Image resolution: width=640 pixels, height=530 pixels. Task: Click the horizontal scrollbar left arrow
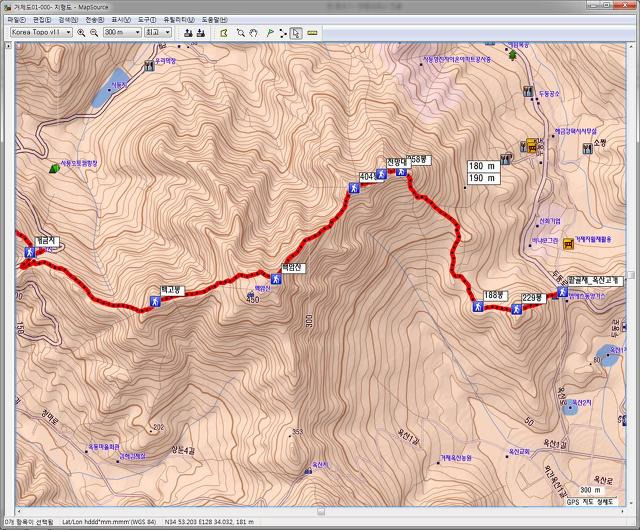18,512
